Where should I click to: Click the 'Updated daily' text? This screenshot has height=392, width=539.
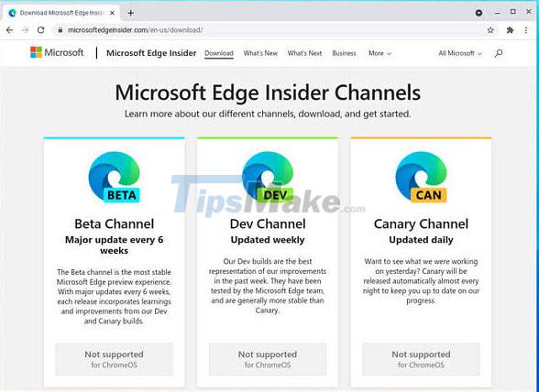point(421,240)
